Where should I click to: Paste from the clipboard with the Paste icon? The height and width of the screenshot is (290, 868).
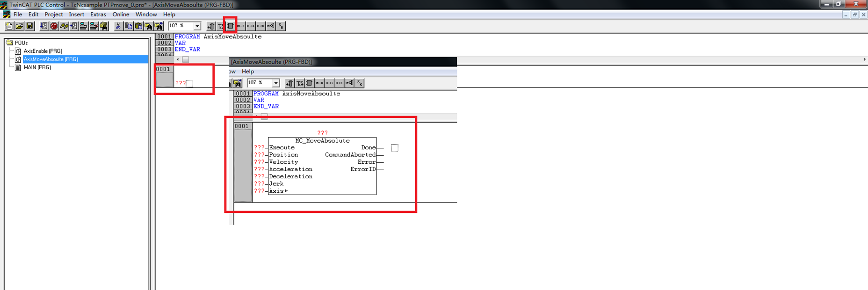138,26
